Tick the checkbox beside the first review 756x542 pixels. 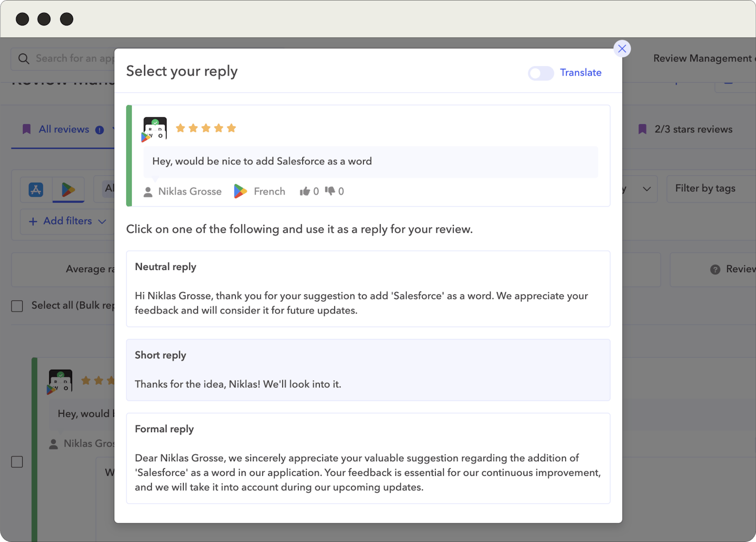pyautogui.click(x=17, y=462)
